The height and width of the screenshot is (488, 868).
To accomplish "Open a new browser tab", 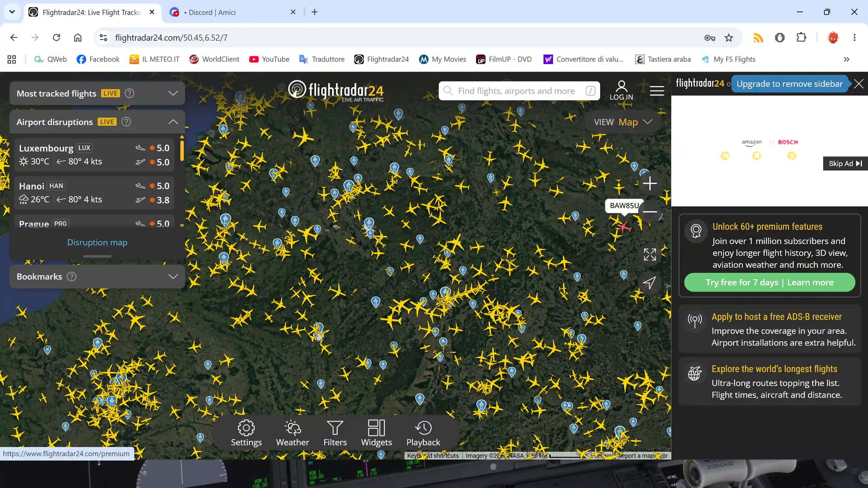I will (315, 12).
